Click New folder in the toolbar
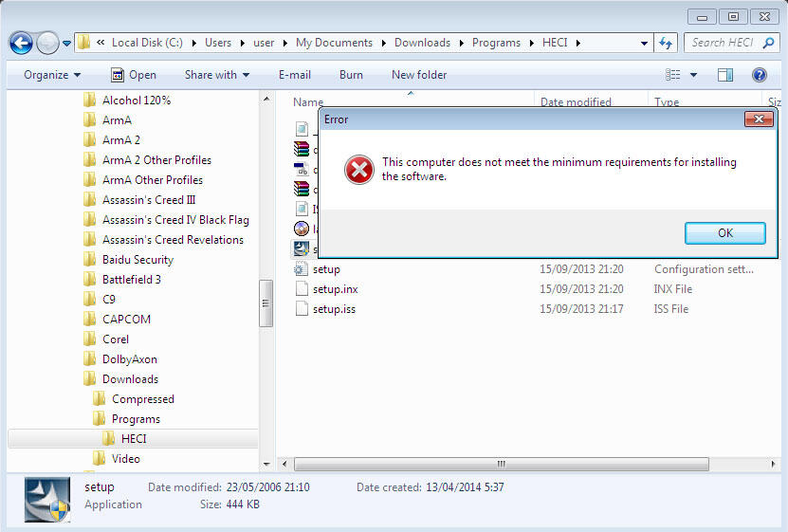The image size is (788, 532). click(x=419, y=75)
